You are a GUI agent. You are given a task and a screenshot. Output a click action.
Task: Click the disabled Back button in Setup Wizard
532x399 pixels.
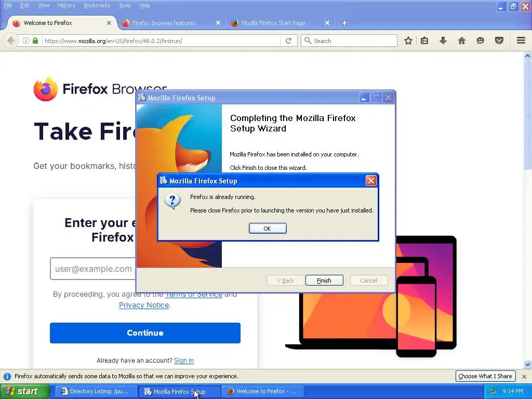pyautogui.click(x=285, y=280)
